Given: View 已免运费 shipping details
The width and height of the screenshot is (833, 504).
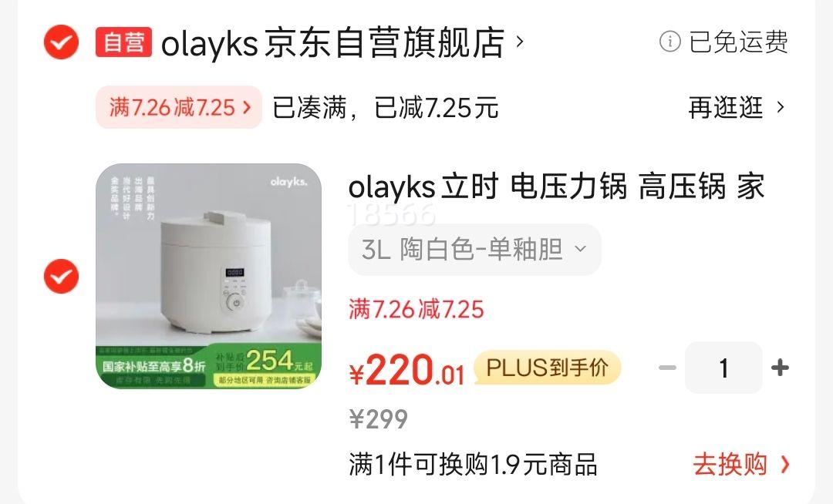Looking at the screenshot, I should [738, 42].
